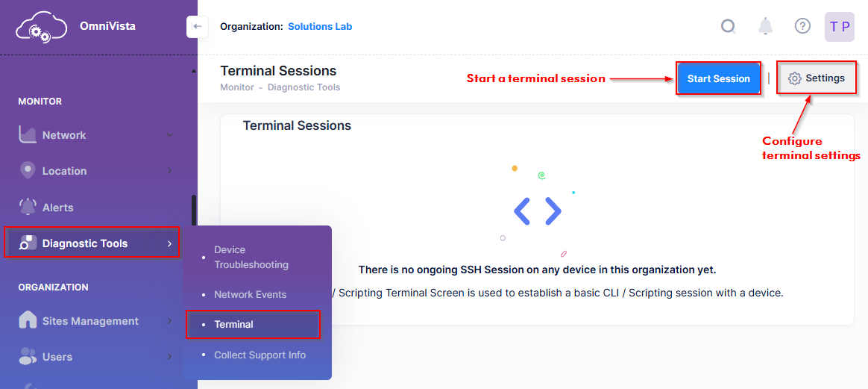Screen dimensions: 868x389
Task: Collapse the sidebar with the arrow button
Action: pos(196,26)
